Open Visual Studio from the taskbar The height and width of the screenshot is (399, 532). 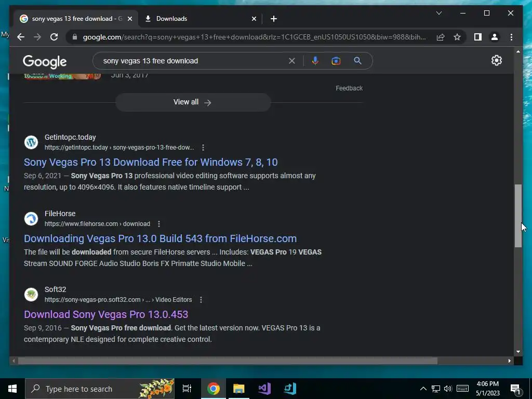coord(264,389)
